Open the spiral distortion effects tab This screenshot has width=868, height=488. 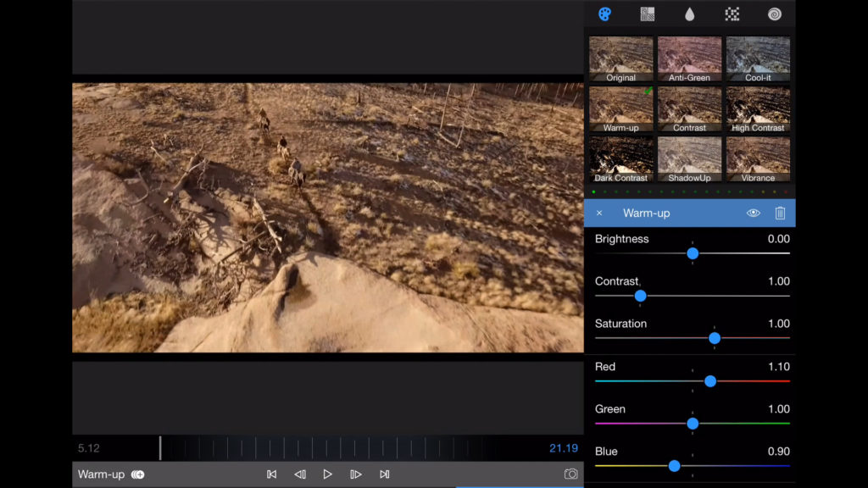(x=775, y=14)
